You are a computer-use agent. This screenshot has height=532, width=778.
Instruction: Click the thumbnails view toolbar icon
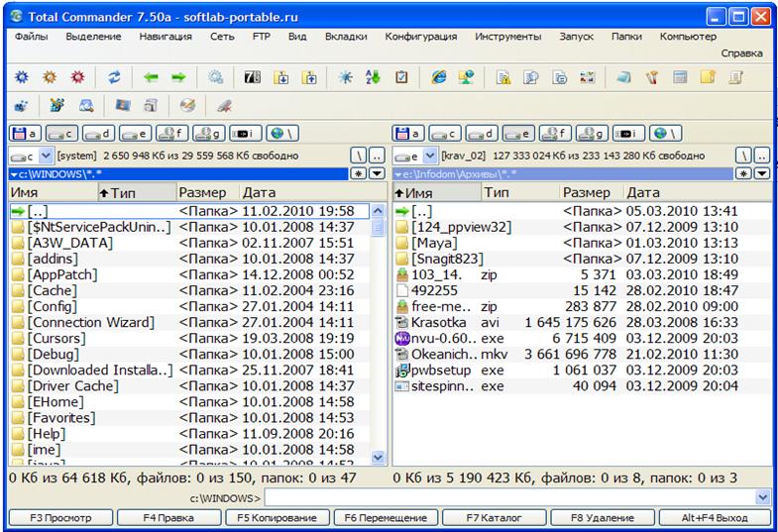(x=588, y=77)
